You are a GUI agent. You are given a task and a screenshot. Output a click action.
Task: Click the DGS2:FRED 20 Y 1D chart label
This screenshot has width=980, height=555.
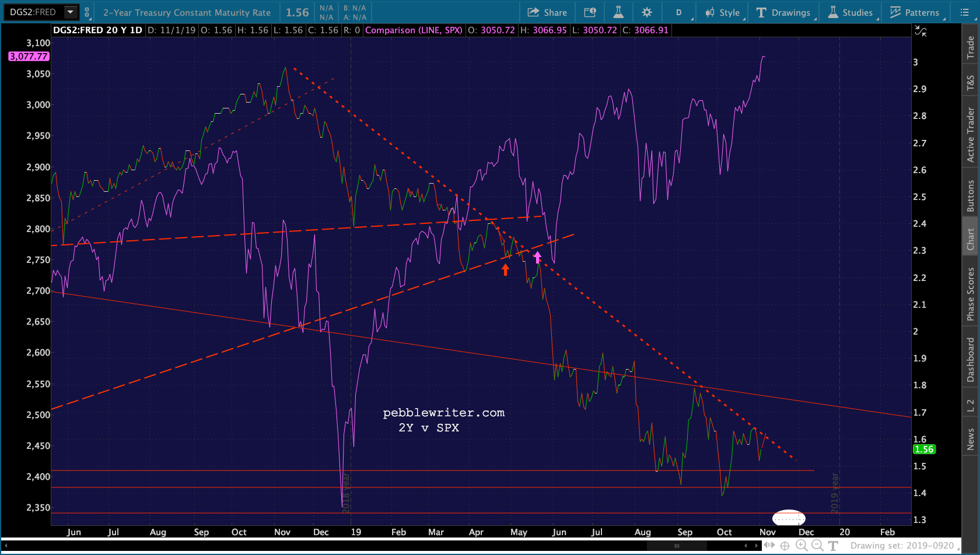pyautogui.click(x=97, y=30)
